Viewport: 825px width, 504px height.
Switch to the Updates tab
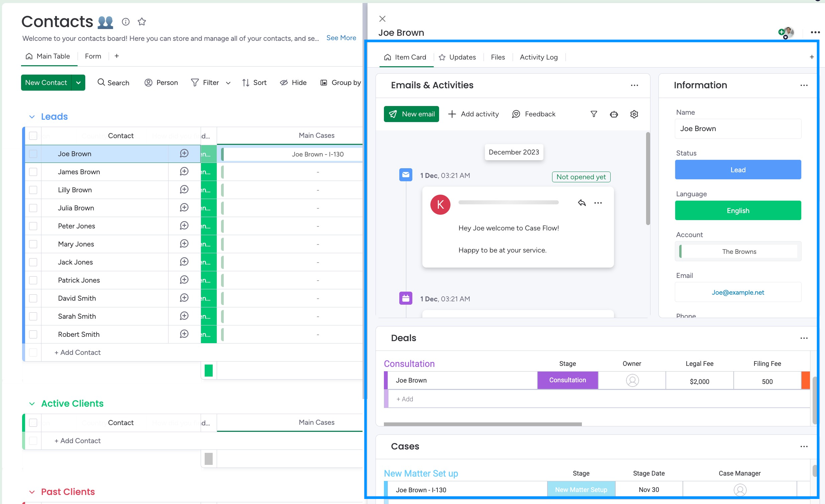[462, 57]
